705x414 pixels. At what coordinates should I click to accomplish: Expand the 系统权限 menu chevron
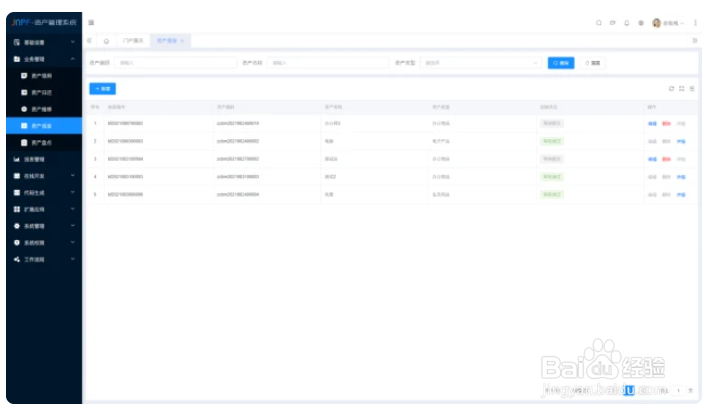coord(72,242)
